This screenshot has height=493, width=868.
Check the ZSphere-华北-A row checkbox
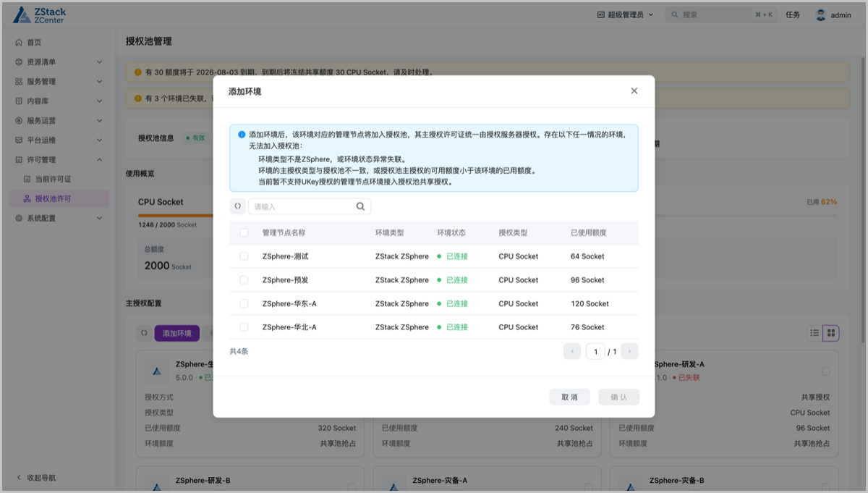[x=244, y=327]
